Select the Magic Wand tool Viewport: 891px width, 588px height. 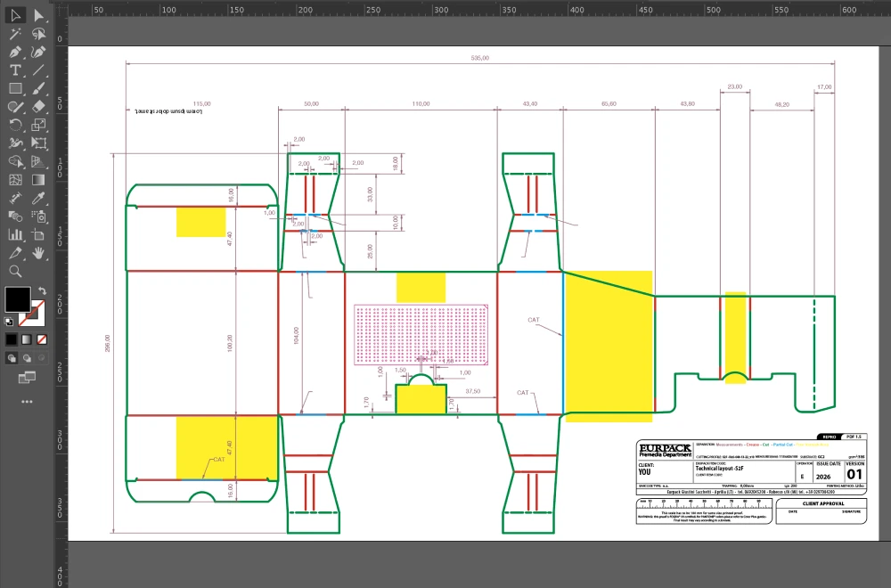coord(15,34)
